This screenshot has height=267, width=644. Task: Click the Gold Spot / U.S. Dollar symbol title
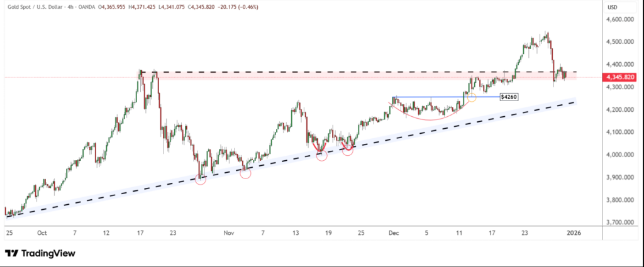tap(35, 7)
